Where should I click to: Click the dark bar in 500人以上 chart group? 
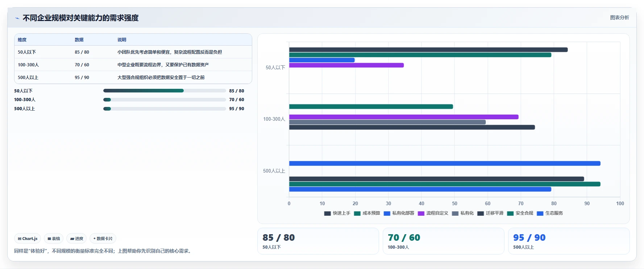[x=437, y=179]
